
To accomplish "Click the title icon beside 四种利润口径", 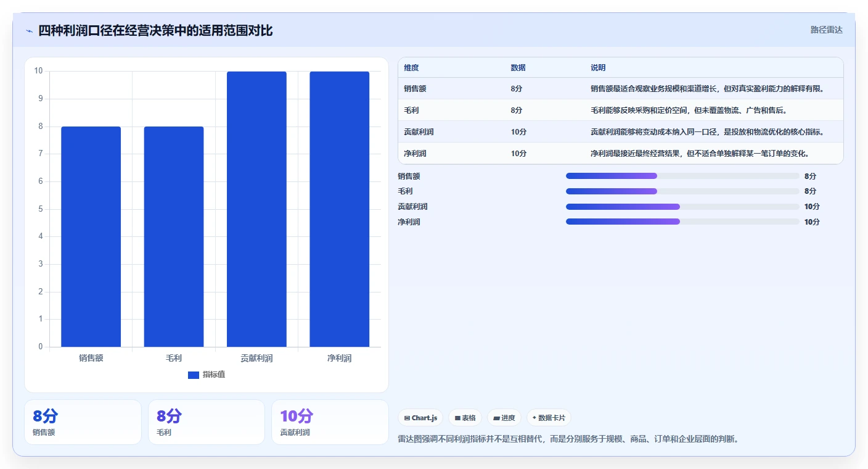I will 29,31.
